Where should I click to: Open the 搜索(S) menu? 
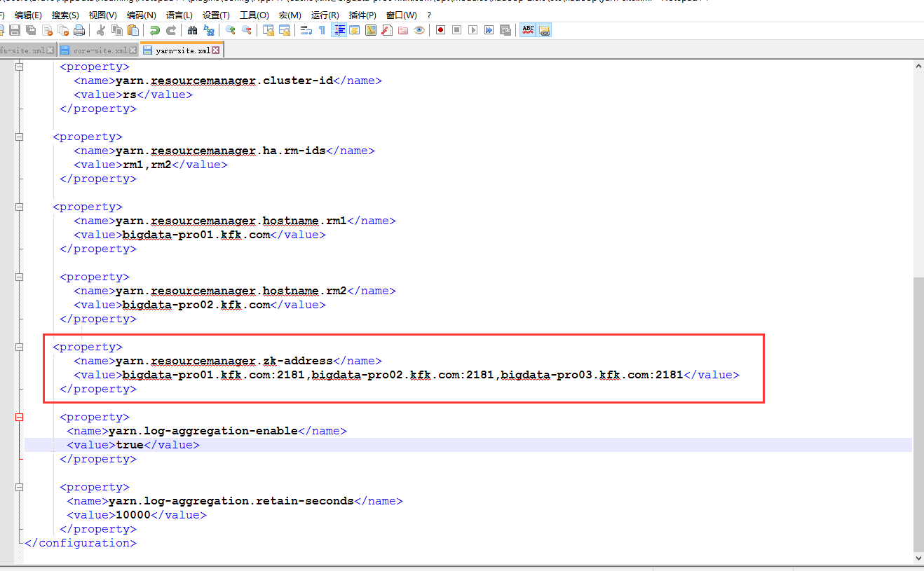[x=65, y=15]
